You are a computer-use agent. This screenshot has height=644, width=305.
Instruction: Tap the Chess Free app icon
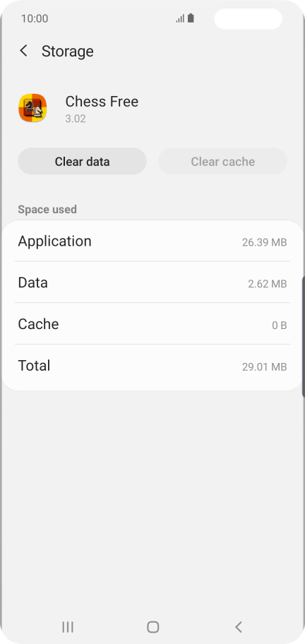(x=32, y=108)
